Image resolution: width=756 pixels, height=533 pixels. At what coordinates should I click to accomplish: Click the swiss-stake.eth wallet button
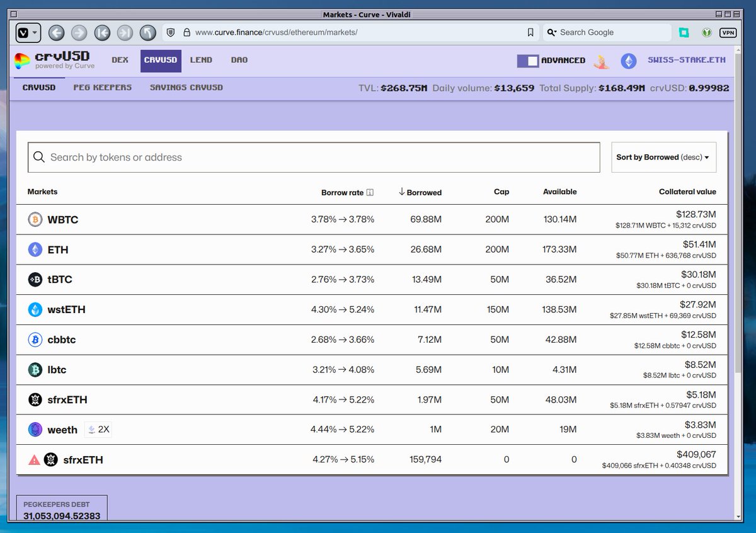point(687,60)
